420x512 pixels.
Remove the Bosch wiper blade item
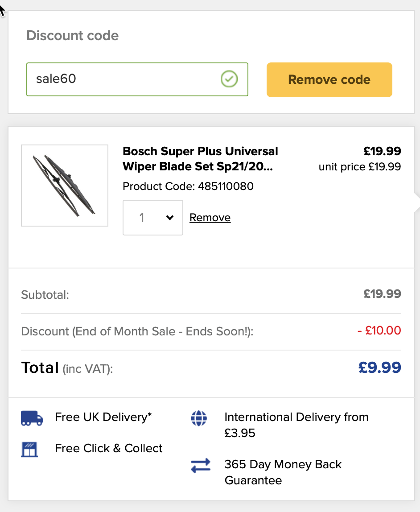[210, 218]
